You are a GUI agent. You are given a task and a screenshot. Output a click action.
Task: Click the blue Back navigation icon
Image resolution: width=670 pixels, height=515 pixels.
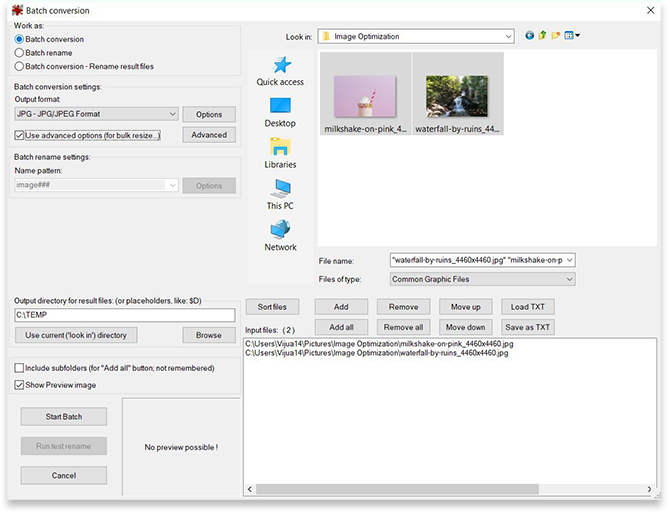[530, 36]
